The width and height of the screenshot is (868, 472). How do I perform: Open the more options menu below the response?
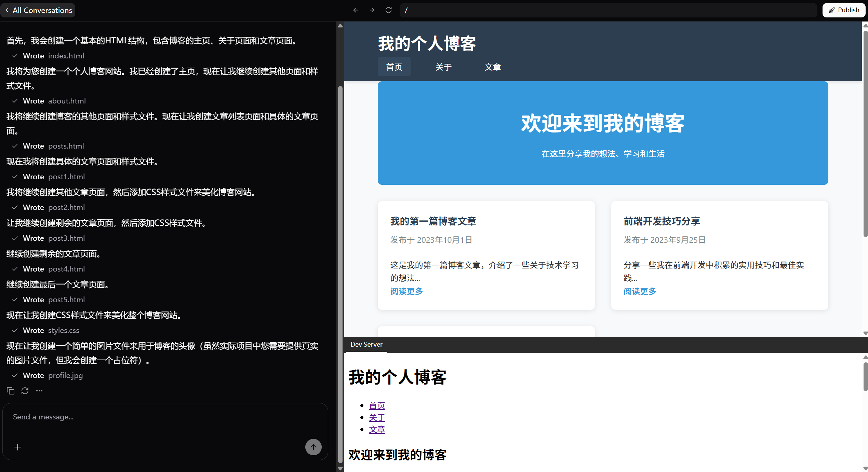(39, 390)
